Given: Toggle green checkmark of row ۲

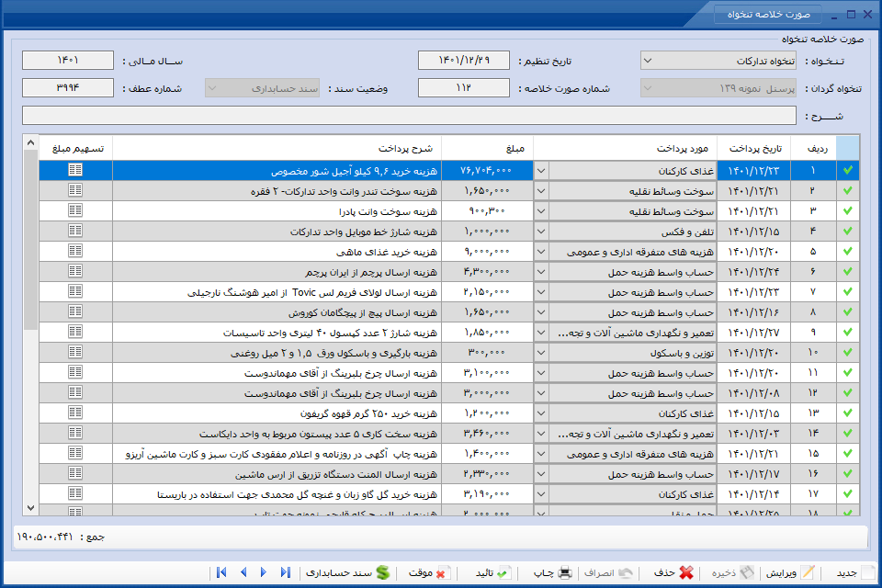Looking at the screenshot, I should (x=848, y=190).
